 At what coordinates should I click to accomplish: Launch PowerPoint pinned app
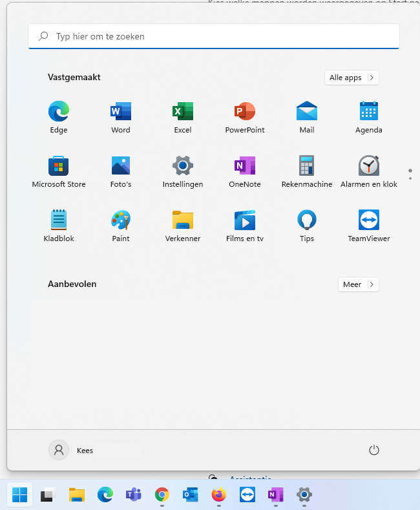pos(245,117)
